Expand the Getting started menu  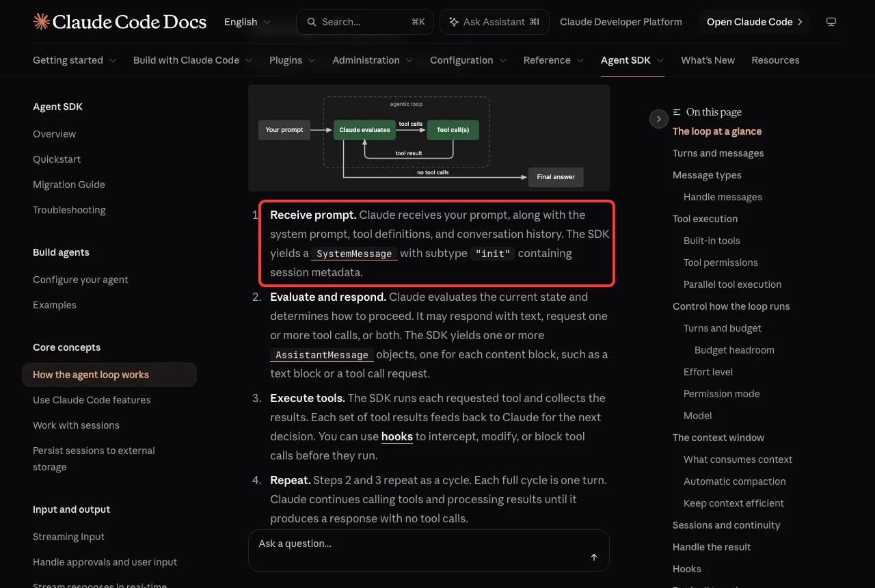75,60
